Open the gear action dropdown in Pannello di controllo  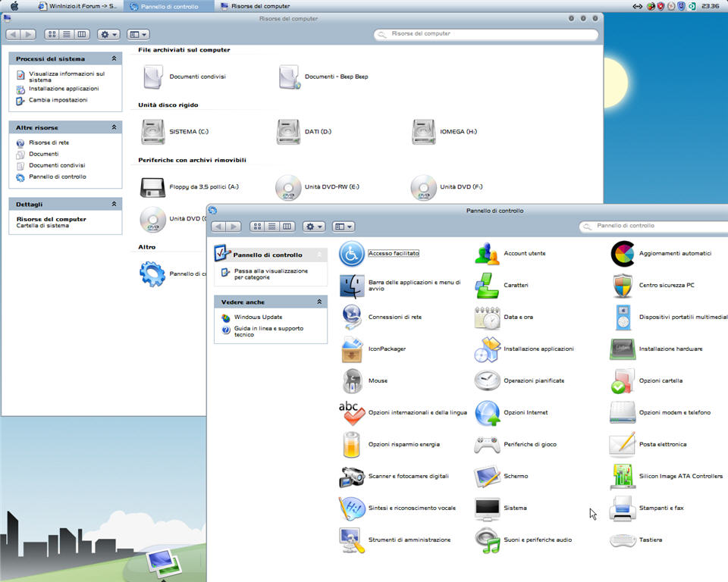click(x=313, y=227)
